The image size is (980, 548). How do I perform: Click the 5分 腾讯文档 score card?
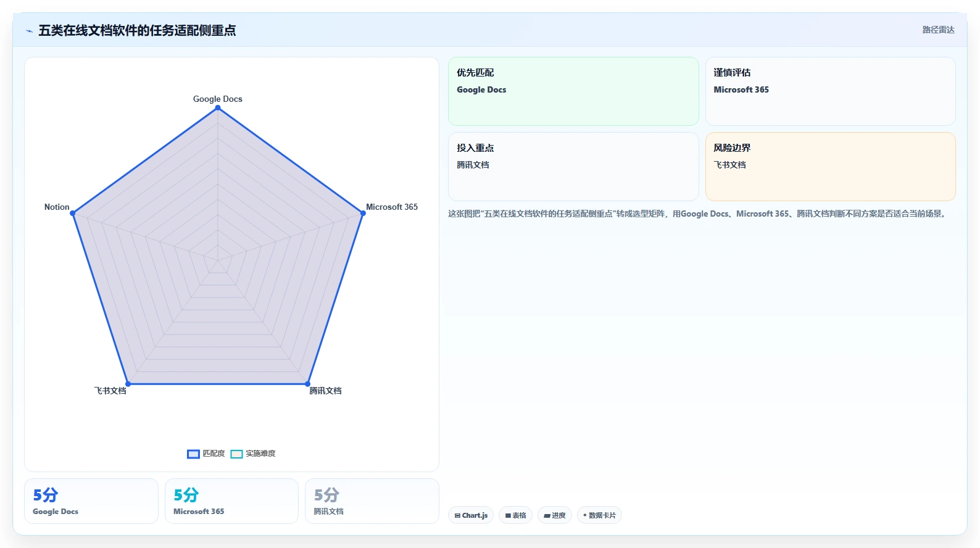pos(372,501)
